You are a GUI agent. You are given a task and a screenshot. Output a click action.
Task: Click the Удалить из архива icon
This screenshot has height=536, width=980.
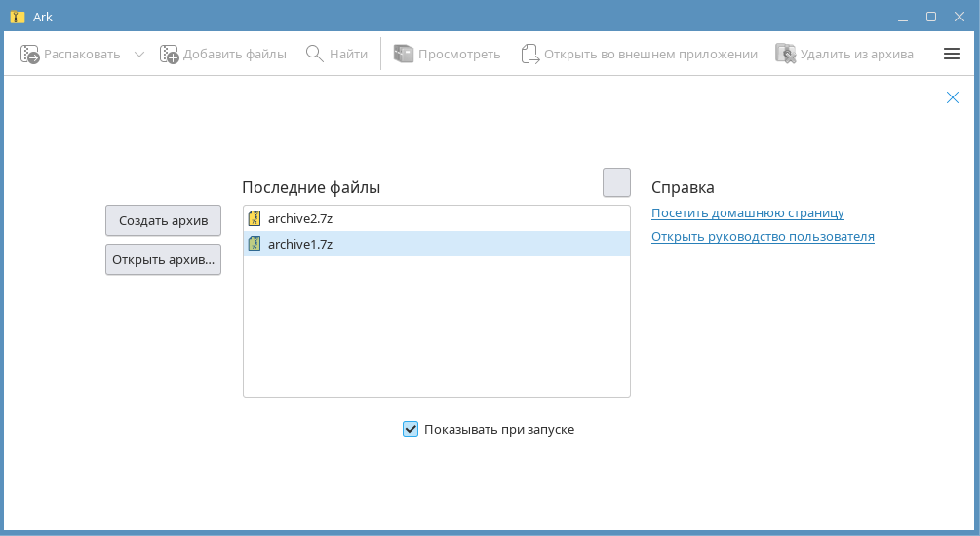tap(785, 55)
